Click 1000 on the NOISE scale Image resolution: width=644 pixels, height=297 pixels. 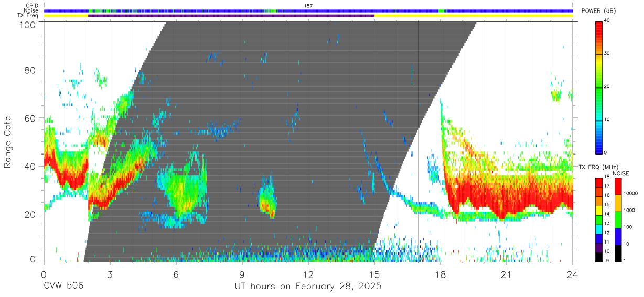pyautogui.click(x=629, y=210)
